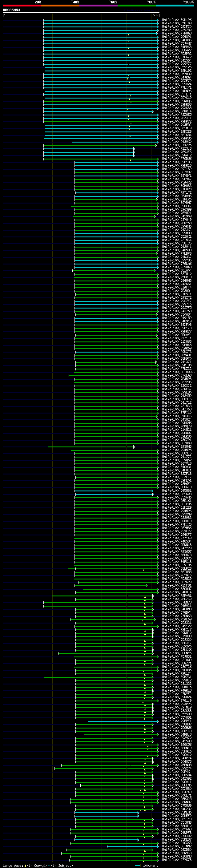
Task: Click the UniRef100_B8YGR0 hit name
Action: click(x=177, y=582)
